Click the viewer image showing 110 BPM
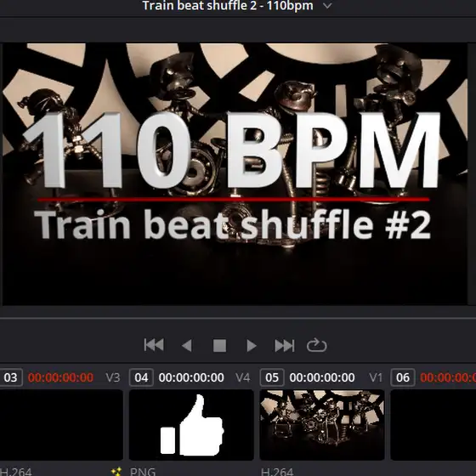 [x=235, y=174]
